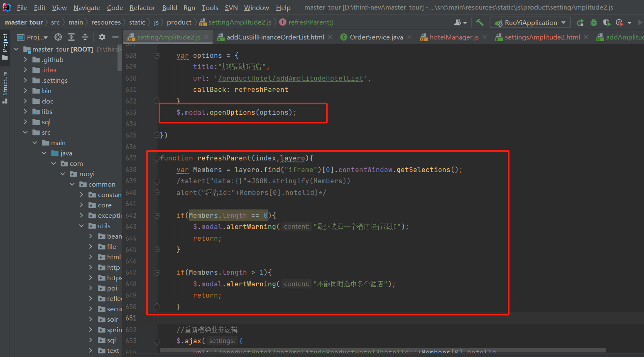Click the addAmplitudeHotelList URL link
This screenshot has height=357, width=644.
tap(291, 77)
